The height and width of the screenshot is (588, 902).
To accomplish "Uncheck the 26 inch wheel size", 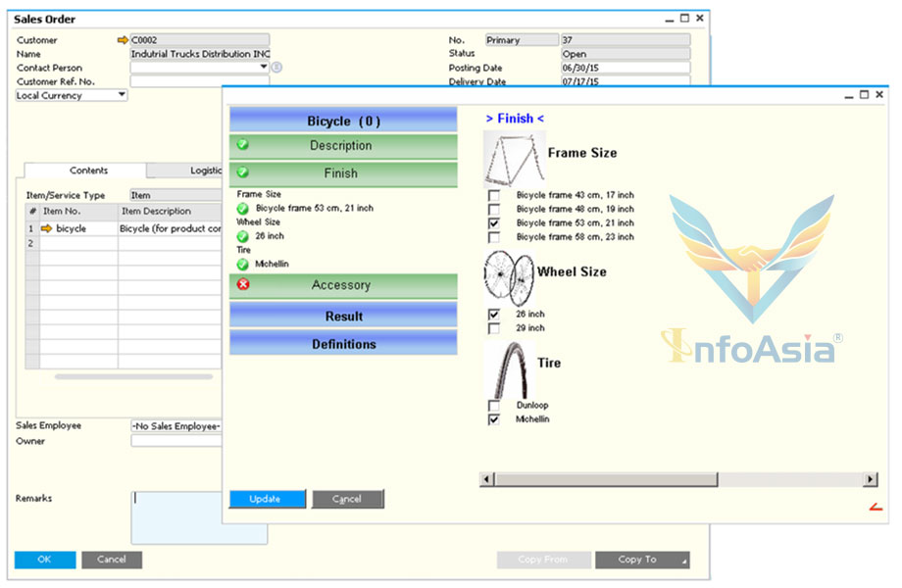I will pyautogui.click(x=493, y=315).
